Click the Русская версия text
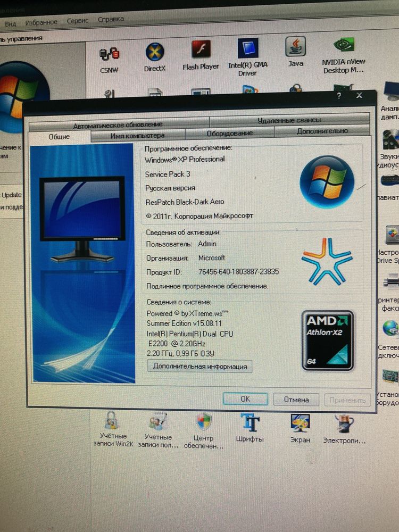 pos(170,188)
